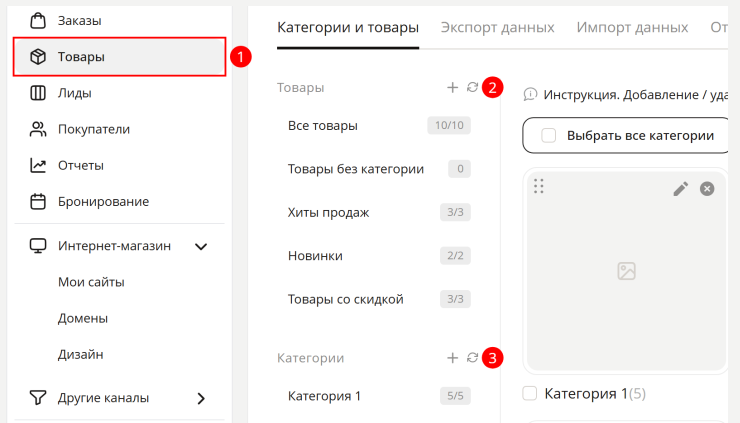740x423 pixels.
Task: Open the Инструкция help link
Action: click(635, 95)
